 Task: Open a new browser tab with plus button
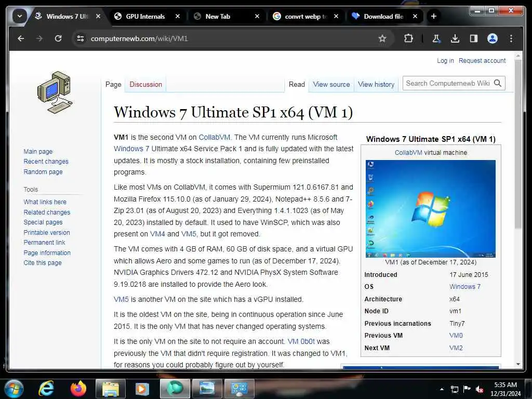pyautogui.click(x=433, y=16)
